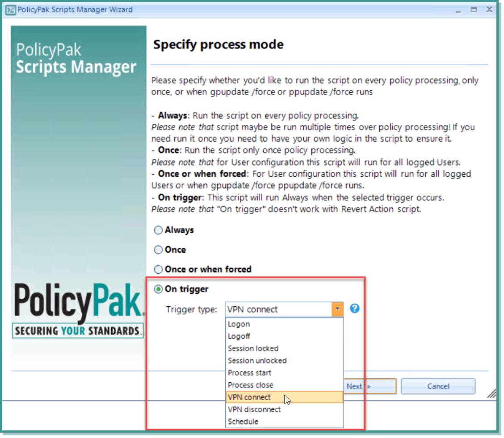Select VPN connect in dropdown list

[x=285, y=397]
